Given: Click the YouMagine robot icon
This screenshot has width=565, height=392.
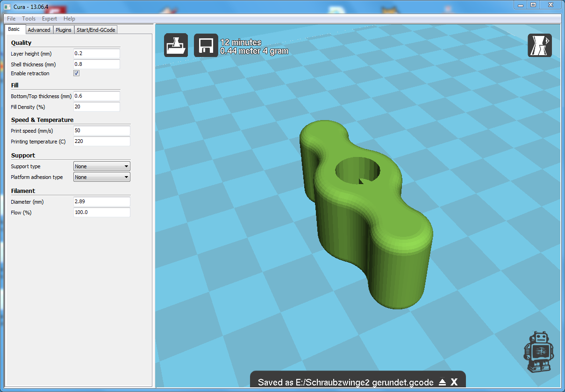Looking at the screenshot, I should tap(538, 353).
